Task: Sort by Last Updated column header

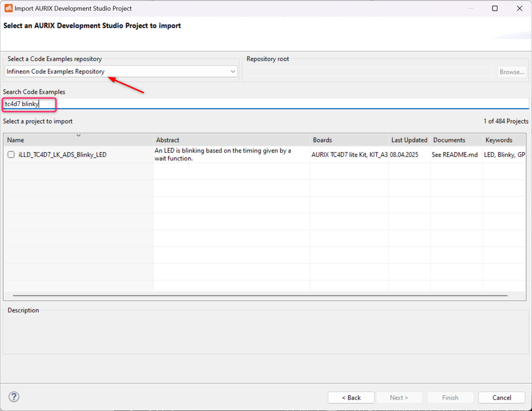Action: pos(409,140)
